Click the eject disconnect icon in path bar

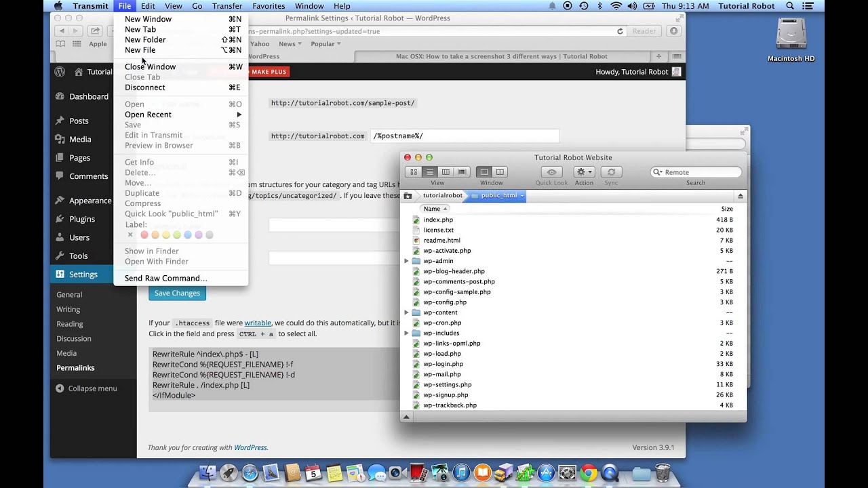click(740, 196)
